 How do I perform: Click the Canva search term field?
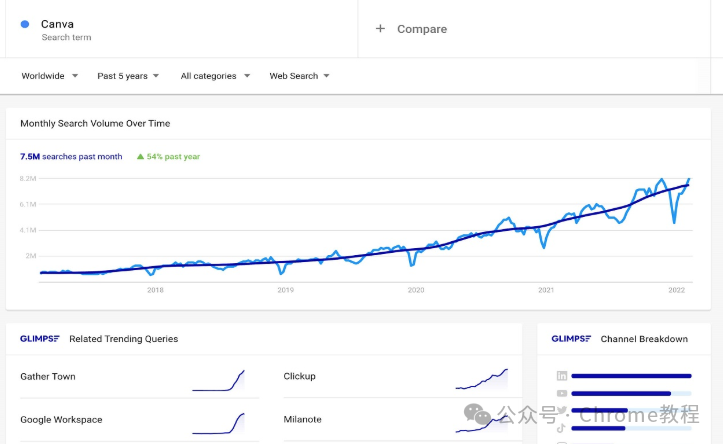tap(182, 29)
